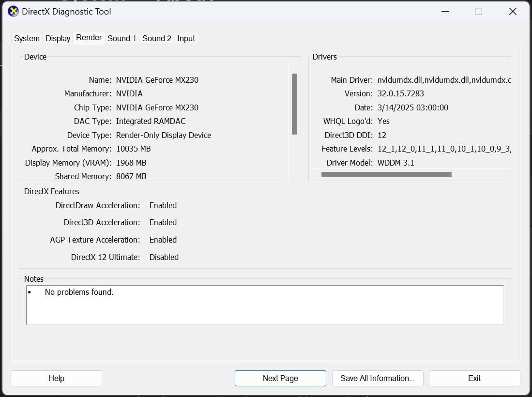
Task: Click the DirectX Diagnostic Tool title icon
Action: (13, 11)
